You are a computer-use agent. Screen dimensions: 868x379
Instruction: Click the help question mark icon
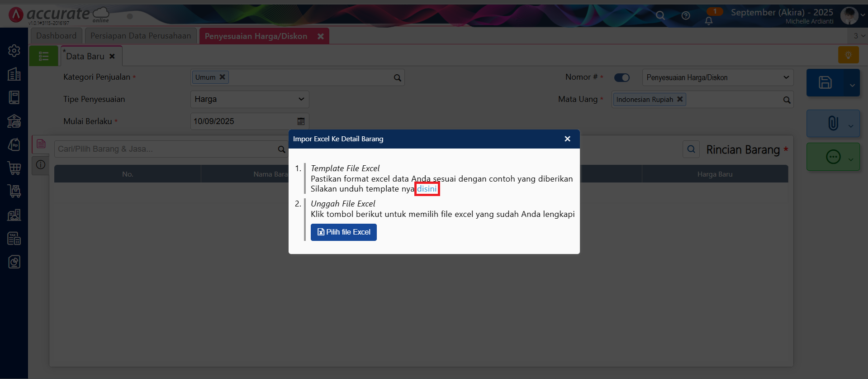tap(686, 16)
